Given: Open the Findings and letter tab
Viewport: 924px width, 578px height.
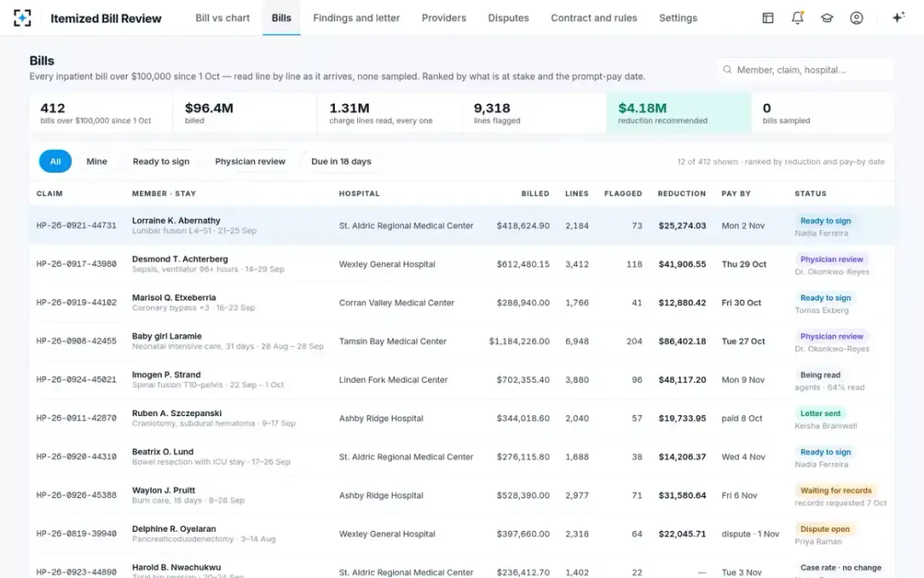Looking at the screenshot, I should click(356, 18).
